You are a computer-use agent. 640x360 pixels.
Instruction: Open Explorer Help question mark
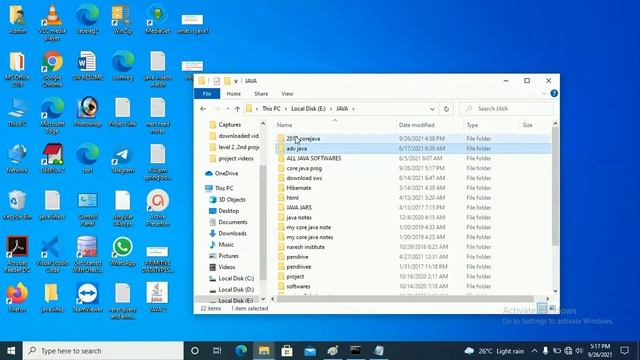[x=554, y=93]
